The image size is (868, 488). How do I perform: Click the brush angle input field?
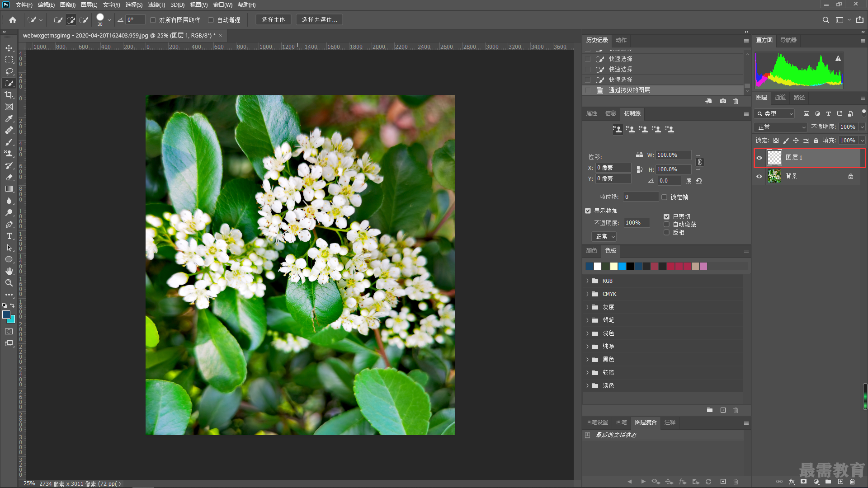pyautogui.click(x=136, y=20)
